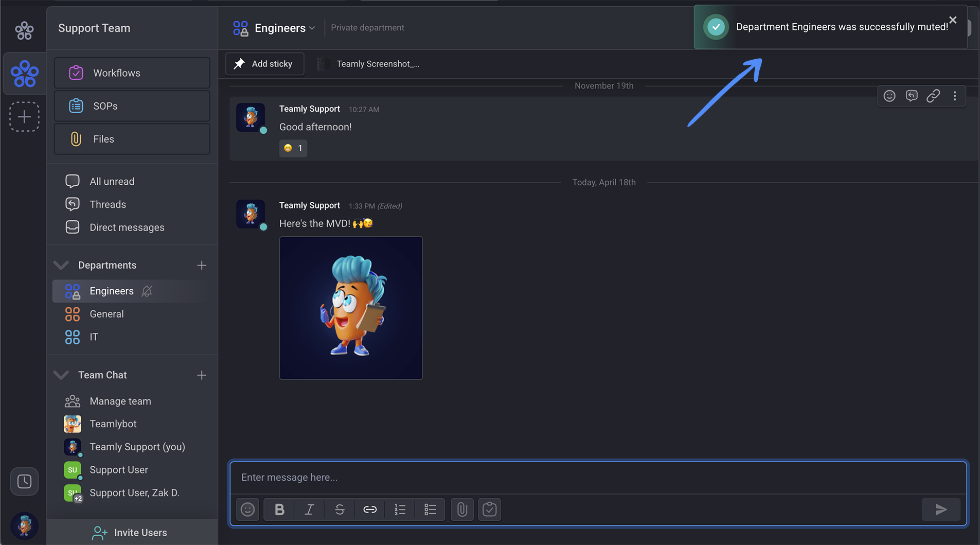This screenshot has width=980, height=545.
Task: Toggle bold formatting
Action: 279,509
